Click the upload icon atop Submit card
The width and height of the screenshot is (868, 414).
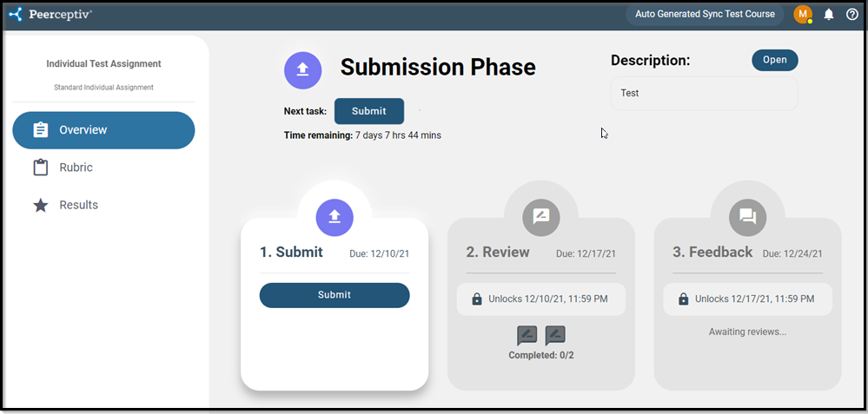tap(335, 217)
